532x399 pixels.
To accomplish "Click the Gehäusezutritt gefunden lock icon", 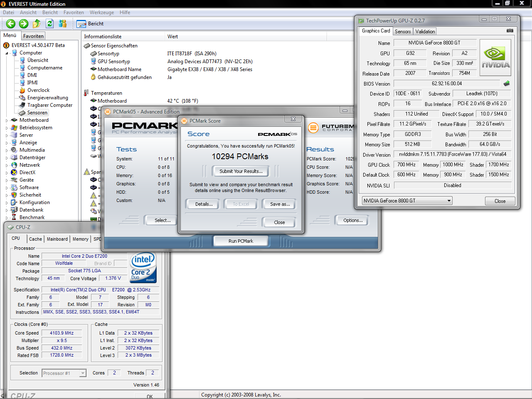I will click(94, 77).
